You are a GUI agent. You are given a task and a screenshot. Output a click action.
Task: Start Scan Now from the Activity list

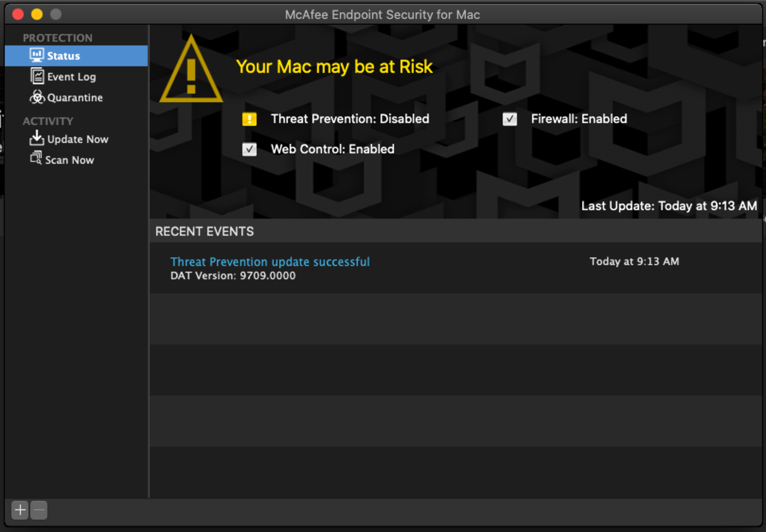point(76,160)
